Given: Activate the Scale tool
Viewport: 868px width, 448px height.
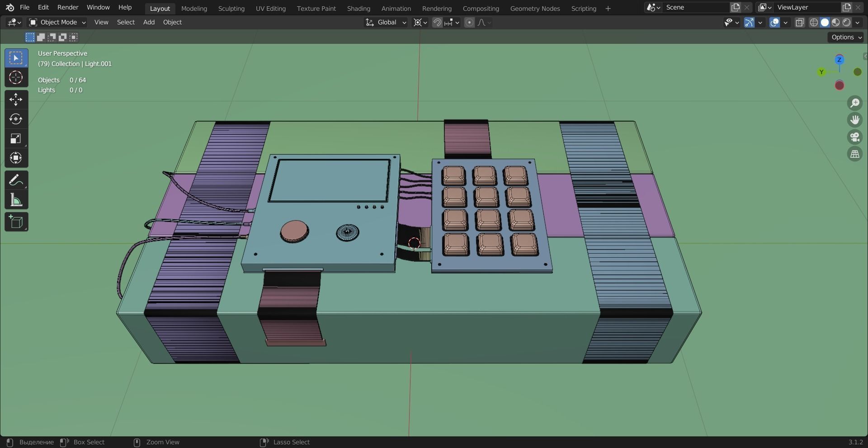Looking at the screenshot, I should [16, 138].
